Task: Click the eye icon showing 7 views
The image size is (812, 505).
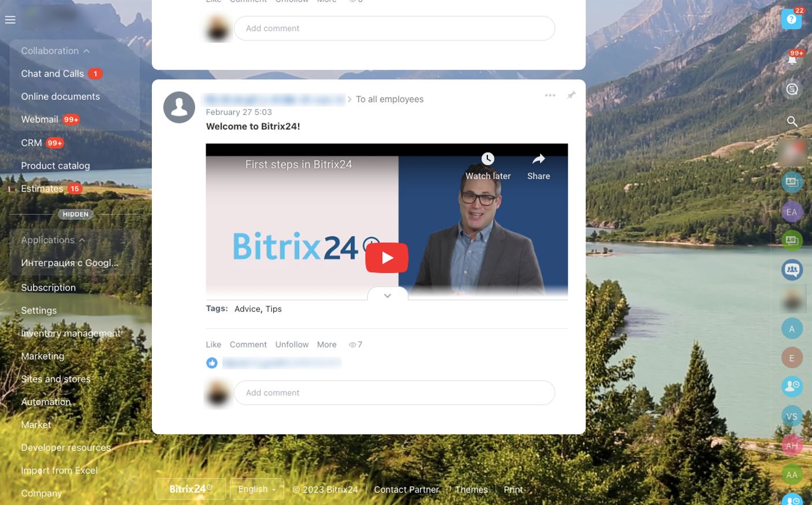Action: point(355,344)
